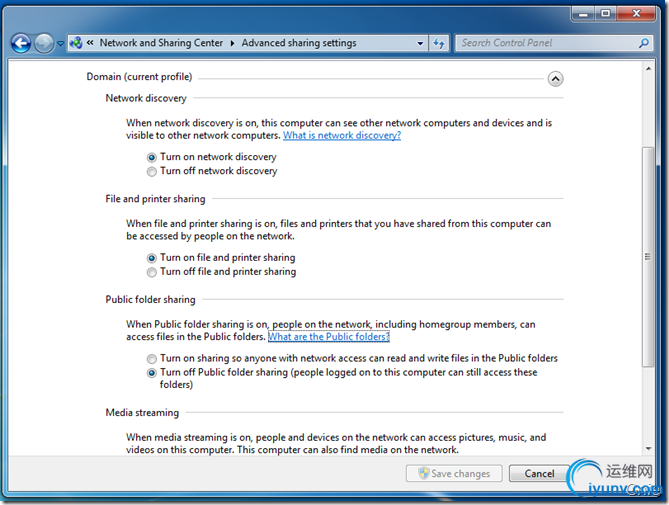Click the Media streaming heading
This screenshot has height=505, width=669.
point(142,412)
